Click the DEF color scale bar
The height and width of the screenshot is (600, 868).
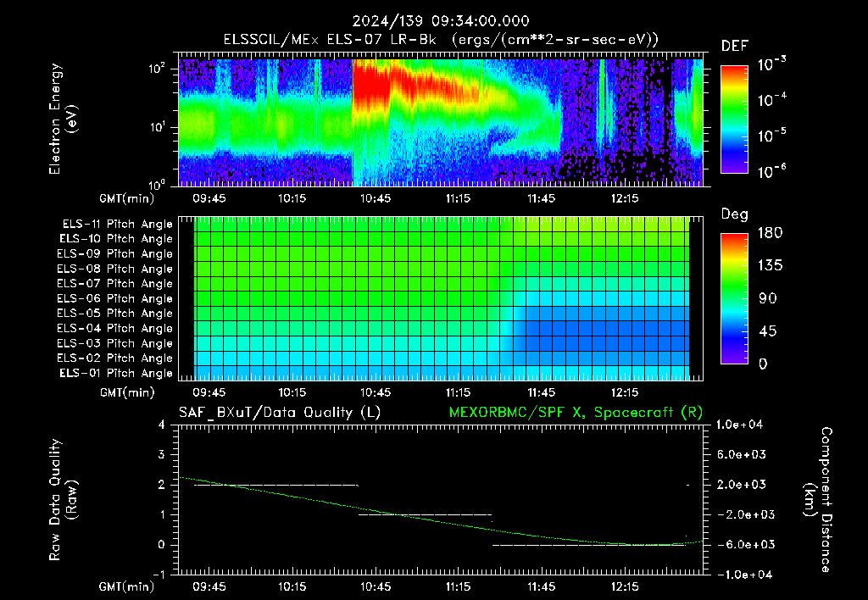[734, 119]
